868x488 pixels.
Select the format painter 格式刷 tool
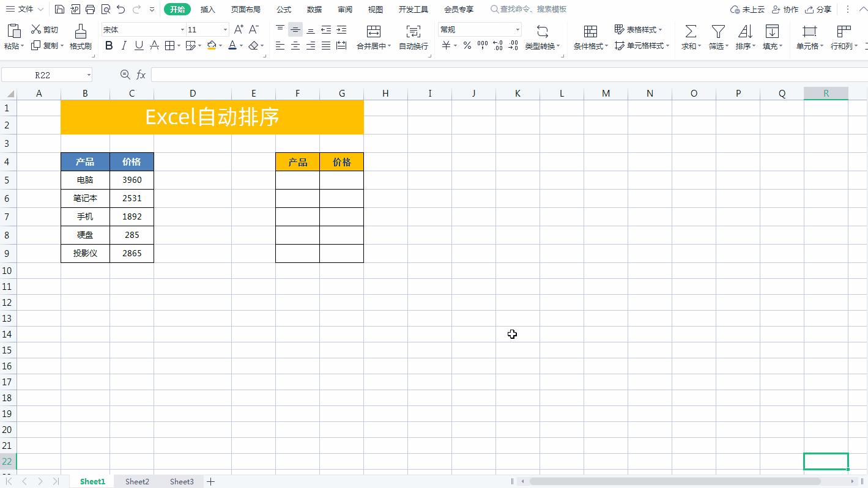point(80,37)
